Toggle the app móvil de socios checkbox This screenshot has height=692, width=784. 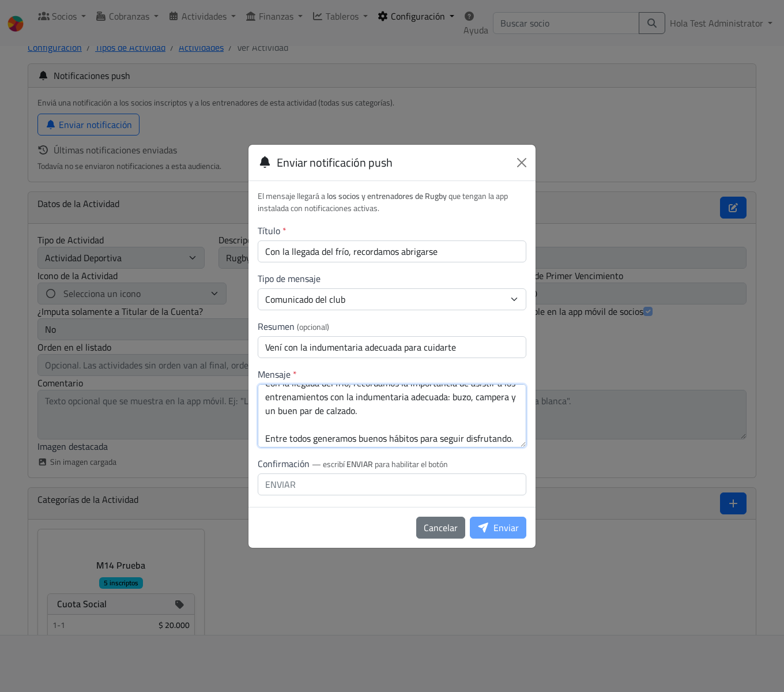click(648, 311)
